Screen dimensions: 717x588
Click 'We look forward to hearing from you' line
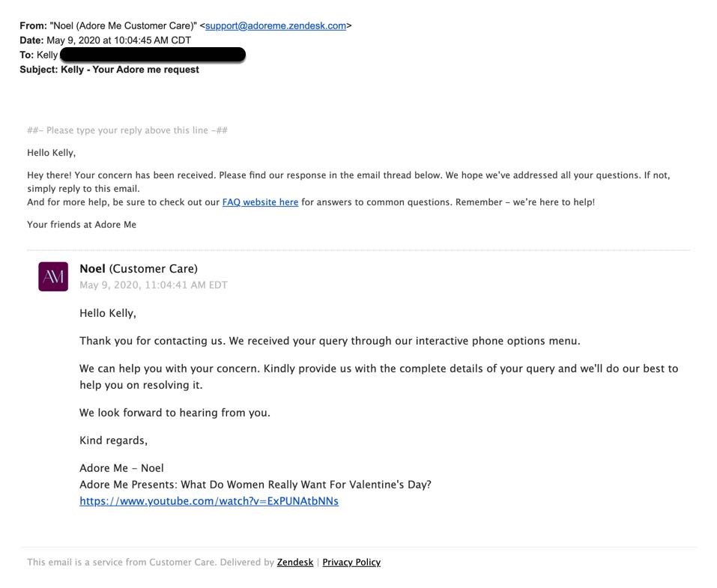(x=175, y=413)
